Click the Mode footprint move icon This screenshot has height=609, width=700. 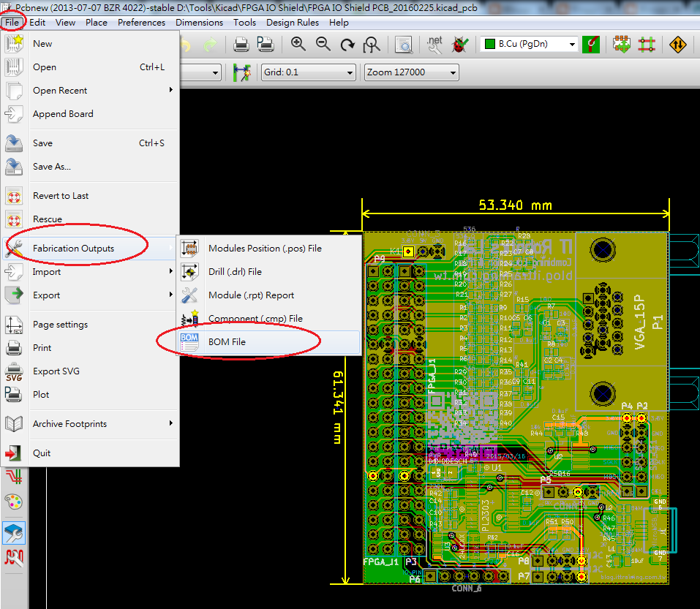[622, 44]
